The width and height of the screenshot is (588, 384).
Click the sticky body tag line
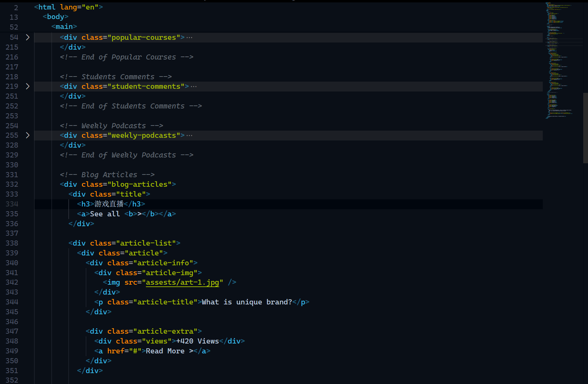(55, 17)
